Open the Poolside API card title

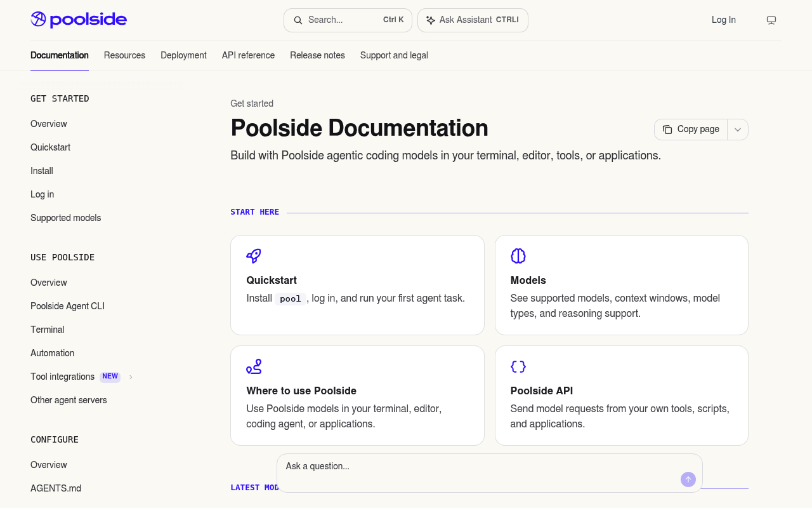542,391
